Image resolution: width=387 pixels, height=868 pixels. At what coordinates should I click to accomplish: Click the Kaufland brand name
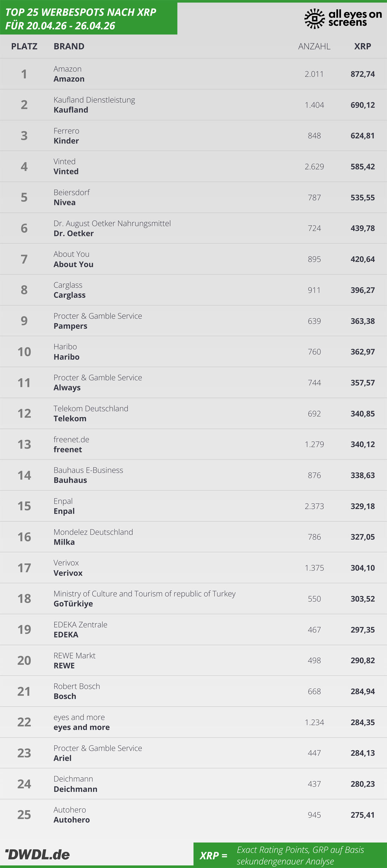(71, 110)
